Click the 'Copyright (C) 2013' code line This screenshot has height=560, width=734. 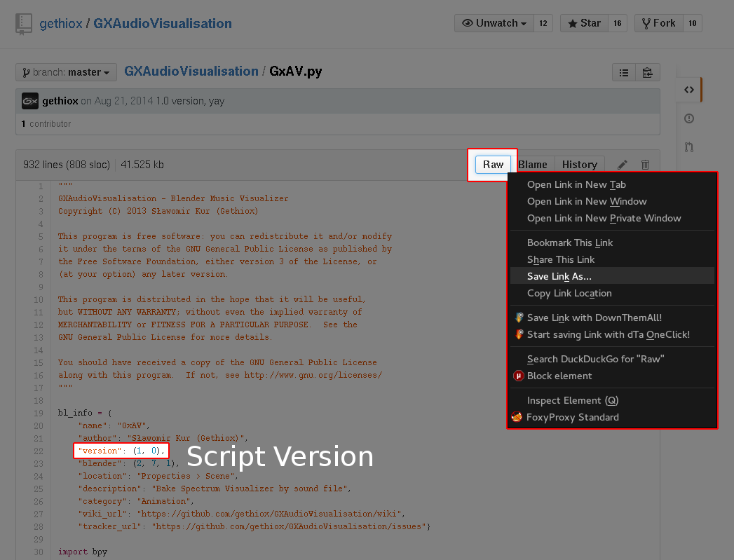pos(158,211)
